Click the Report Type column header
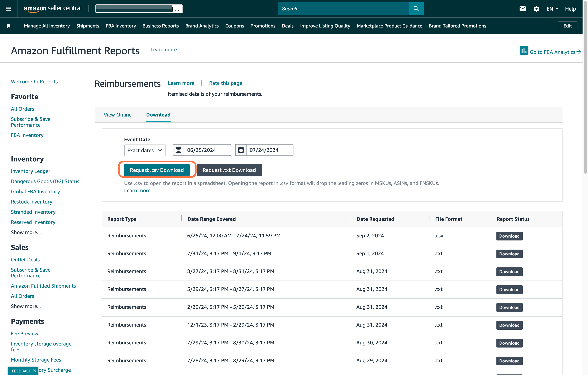588x375 pixels. (122, 219)
